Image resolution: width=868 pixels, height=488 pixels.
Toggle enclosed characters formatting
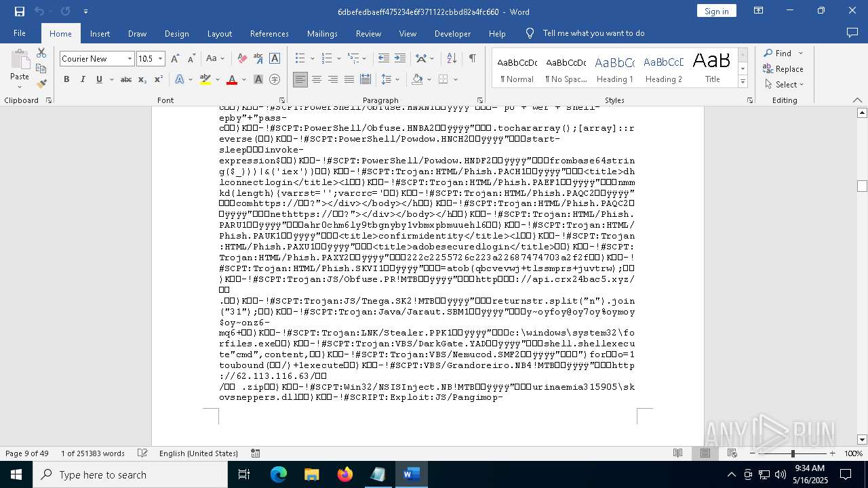point(275,79)
